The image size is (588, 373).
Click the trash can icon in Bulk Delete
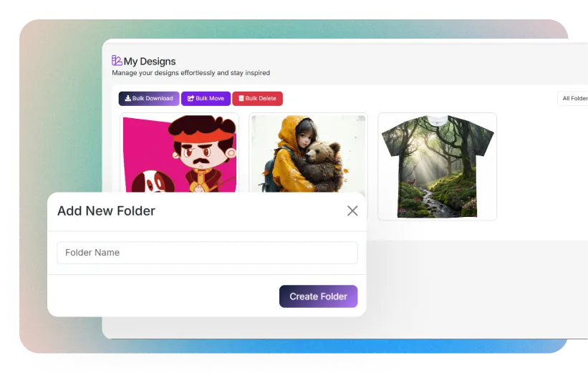pos(241,99)
